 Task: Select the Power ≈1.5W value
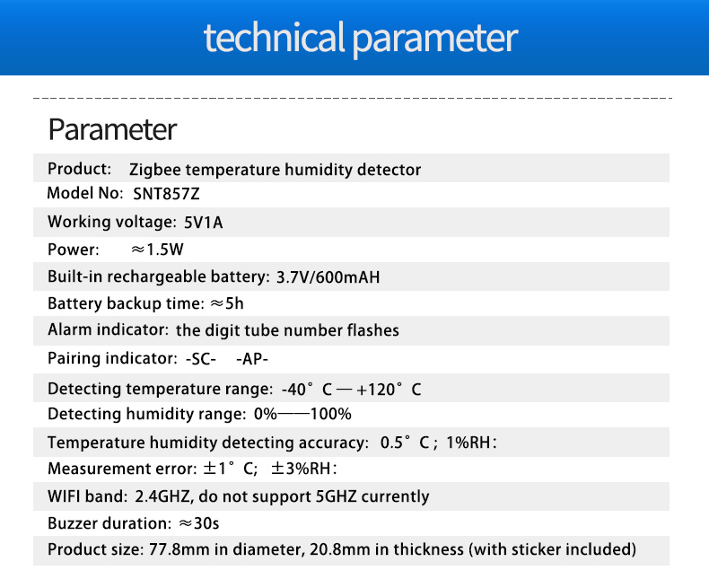[157, 250]
